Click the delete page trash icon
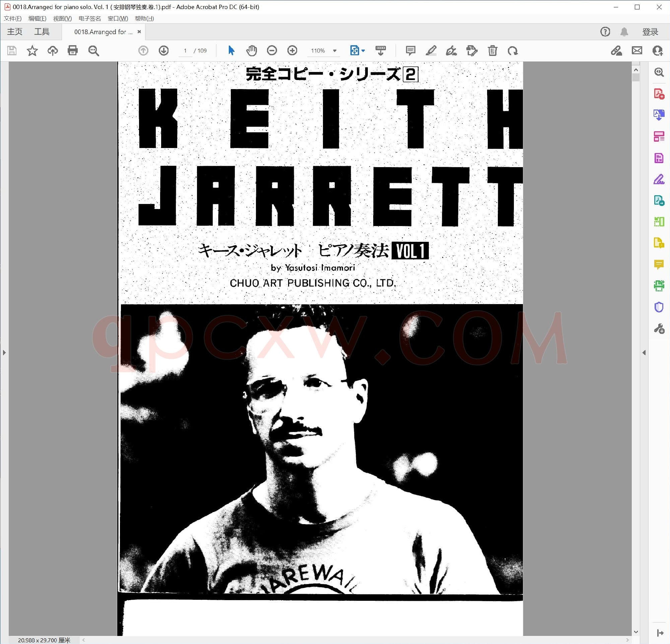 492,51
